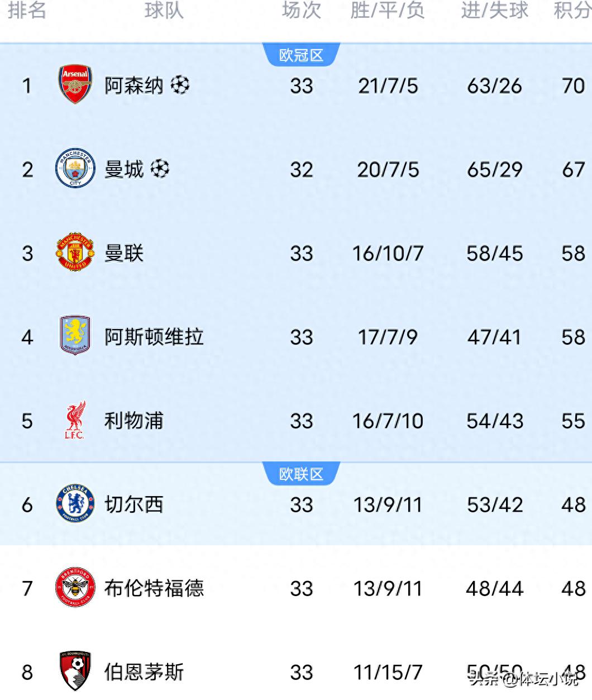Open the 阿斯顿维拉 team name link
This screenshot has height=700, width=592.
(x=154, y=337)
